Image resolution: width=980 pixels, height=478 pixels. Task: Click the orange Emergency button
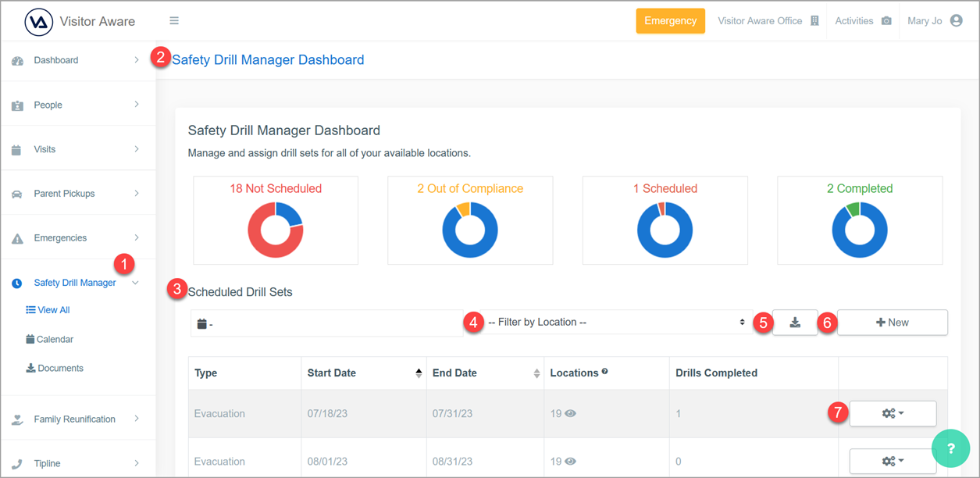(x=671, y=21)
